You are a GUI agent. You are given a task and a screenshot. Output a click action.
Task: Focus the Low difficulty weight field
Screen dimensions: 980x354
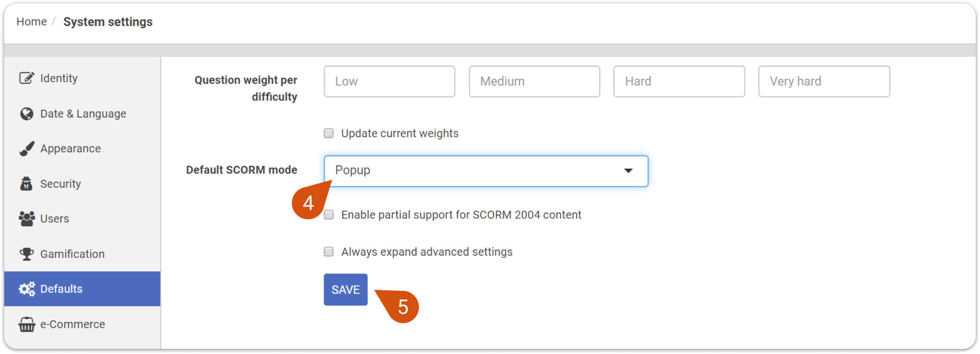(x=389, y=81)
